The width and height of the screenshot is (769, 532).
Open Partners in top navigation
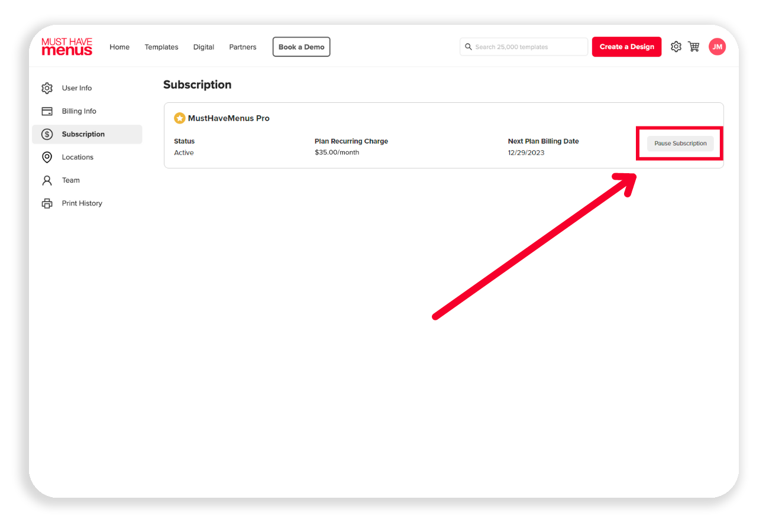[x=243, y=47]
